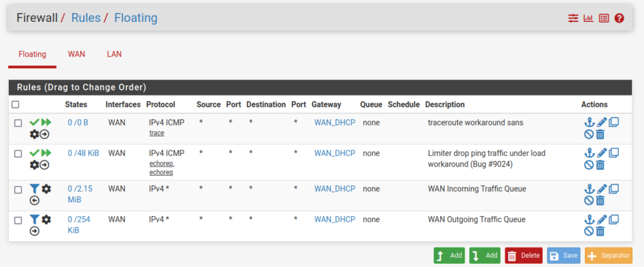The image size is (644, 267).
Task: Open the status bar chart icon
Action: [588, 18]
